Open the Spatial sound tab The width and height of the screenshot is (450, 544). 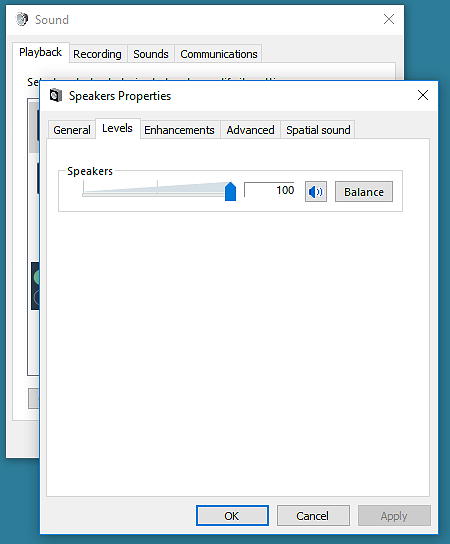click(318, 130)
